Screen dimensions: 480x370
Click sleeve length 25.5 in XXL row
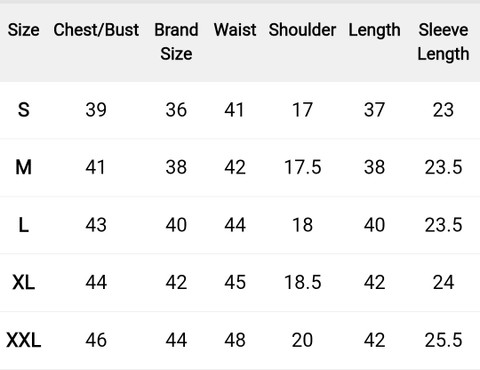pos(443,340)
